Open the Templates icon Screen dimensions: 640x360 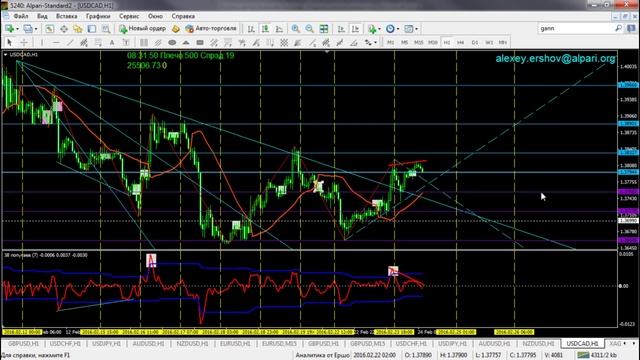(409, 29)
